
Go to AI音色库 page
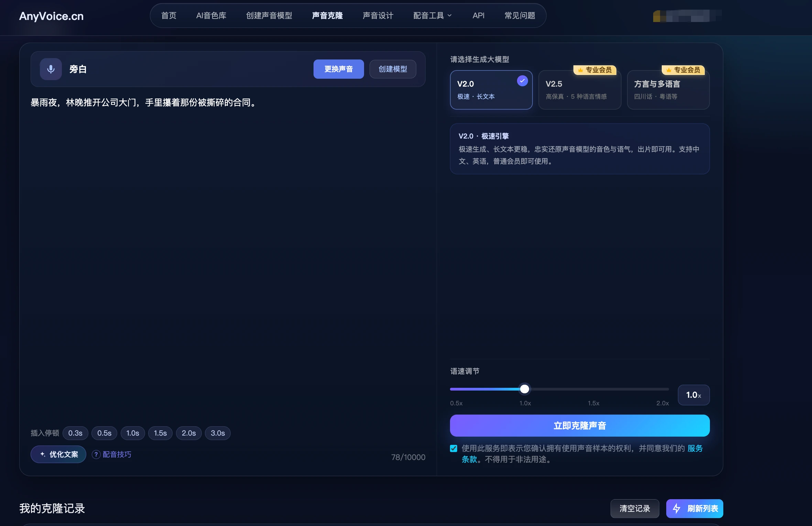[211, 15]
